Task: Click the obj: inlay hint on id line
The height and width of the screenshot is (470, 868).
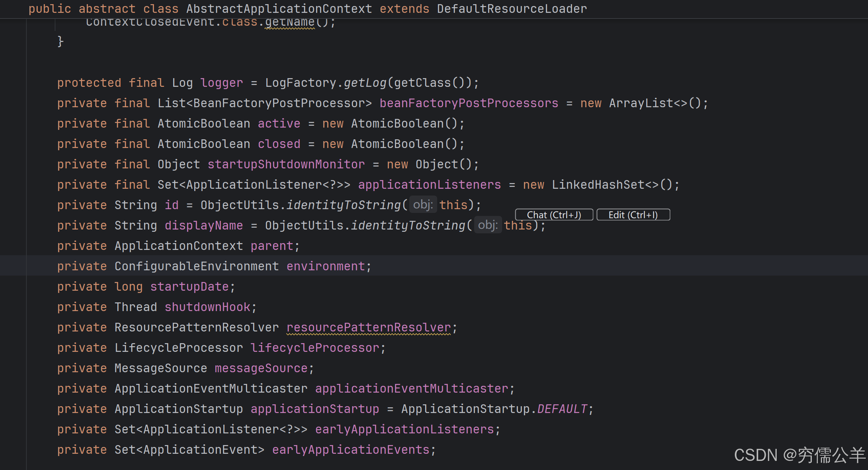Action: tap(423, 205)
